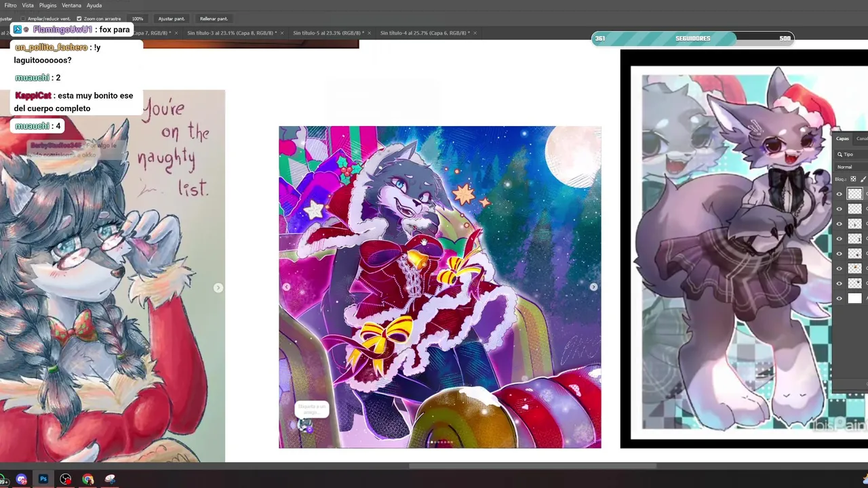Viewport: 868px width, 488px height.
Task: Open the Ayuda menu
Action: [94, 5]
